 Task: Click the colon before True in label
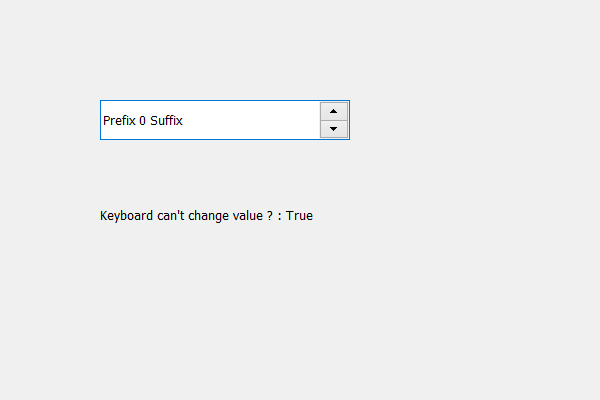(280, 216)
